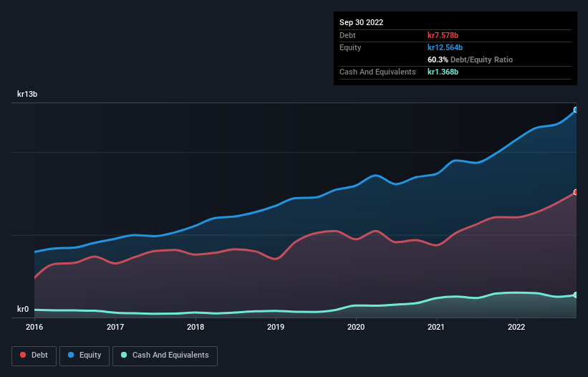This screenshot has height=377, width=588.
Task: Click the Equity data point marker at Sep 2022
Action: (x=576, y=110)
